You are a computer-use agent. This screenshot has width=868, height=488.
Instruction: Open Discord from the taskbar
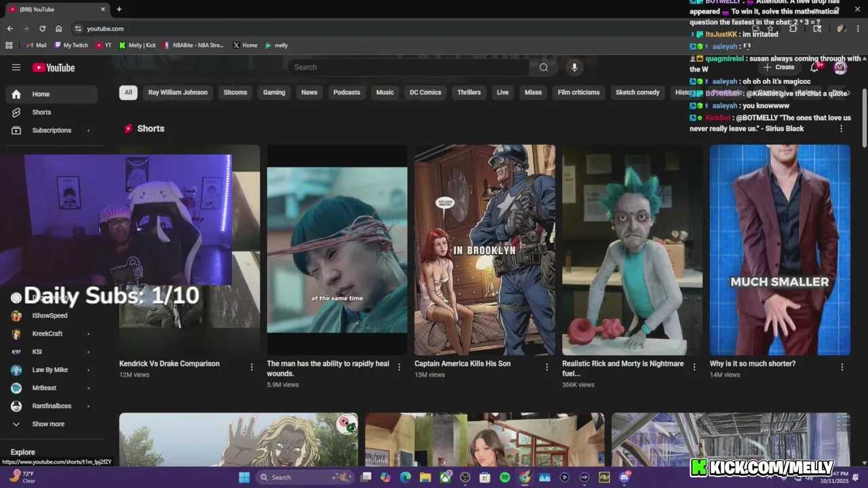pos(624,477)
